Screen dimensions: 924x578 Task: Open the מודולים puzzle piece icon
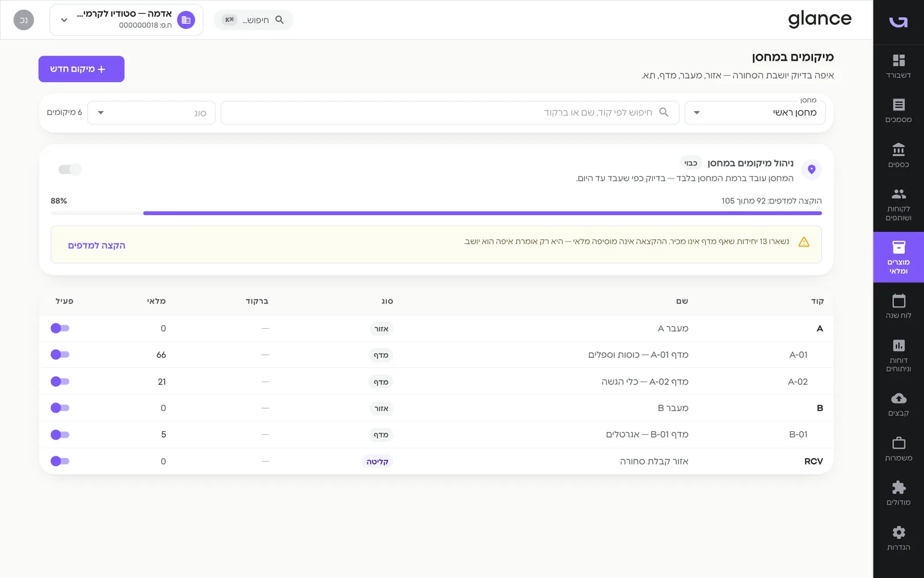(899, 487)
